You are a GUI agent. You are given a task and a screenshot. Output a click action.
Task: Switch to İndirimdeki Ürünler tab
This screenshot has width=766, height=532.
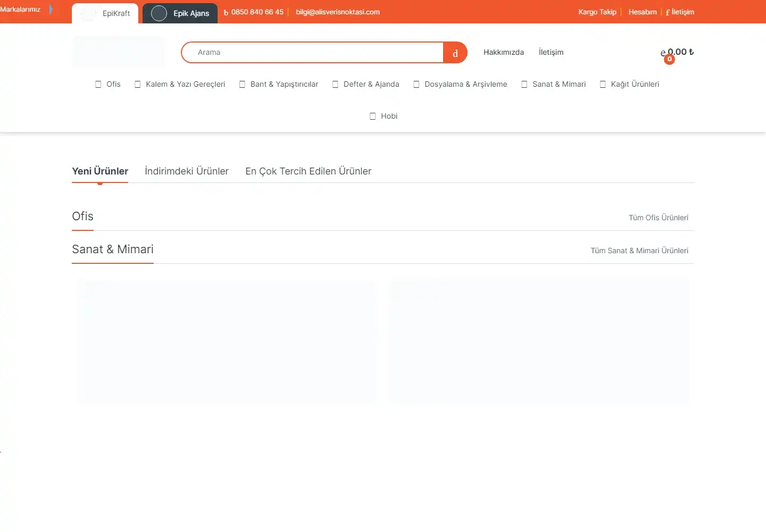pyautogui.click(x=187, y=171)
